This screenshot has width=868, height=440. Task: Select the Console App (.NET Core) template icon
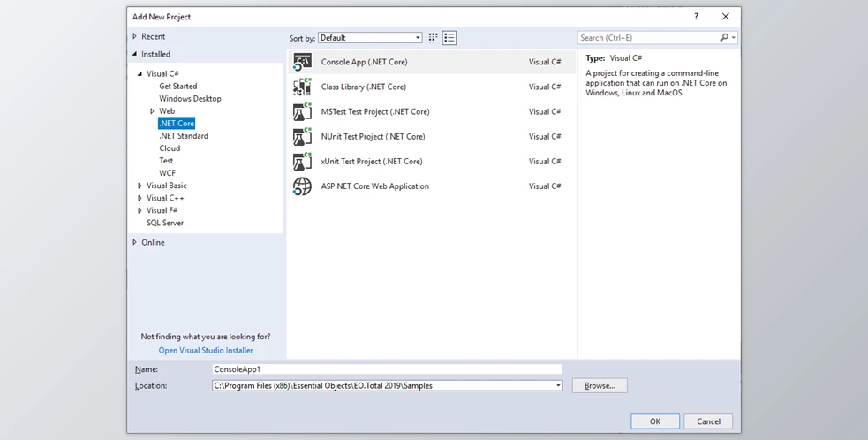coord(303,62)
